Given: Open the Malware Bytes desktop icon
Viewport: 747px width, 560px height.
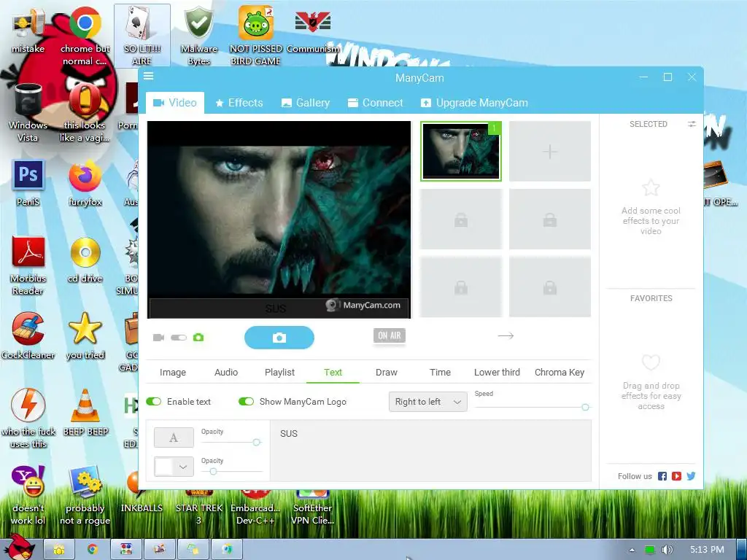Looking at the screenshot, I should coord(199,36).
